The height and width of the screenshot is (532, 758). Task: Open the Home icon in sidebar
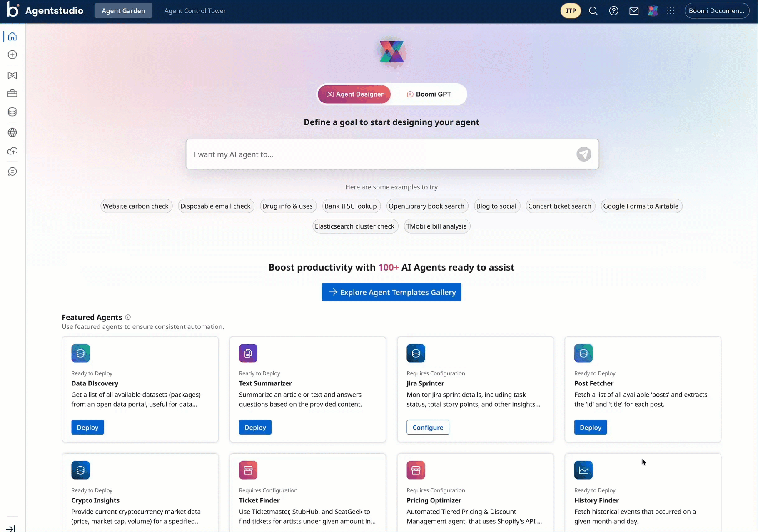coord(12,36)
